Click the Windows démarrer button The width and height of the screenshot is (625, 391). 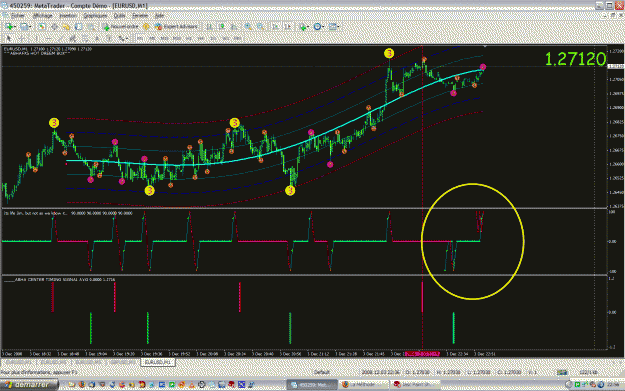(x=29, y=385)
